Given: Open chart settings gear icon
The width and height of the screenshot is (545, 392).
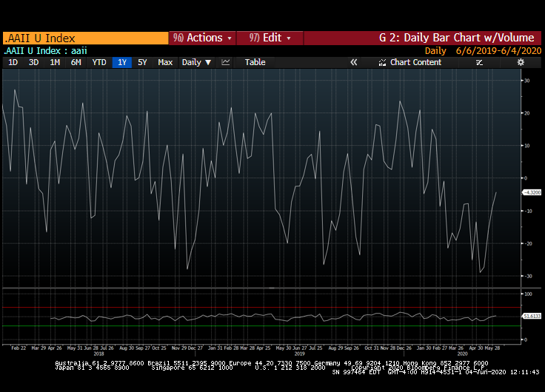Looking at the screenshot, I should tap(521, 62).
